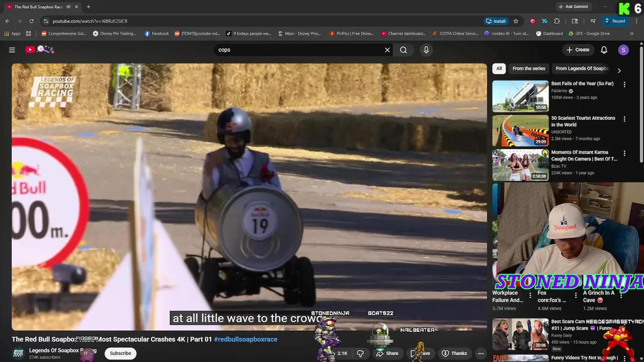
Task: Bookmark this page with star icon
Action: (516, 21)
